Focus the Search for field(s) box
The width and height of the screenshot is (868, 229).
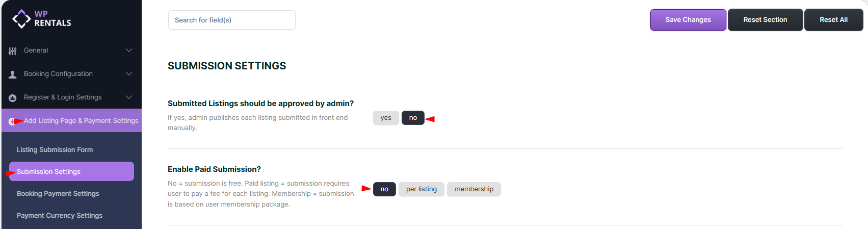point(231,20)
